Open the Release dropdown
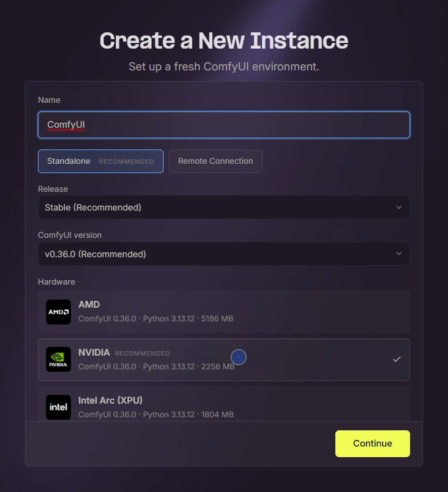Screen dimensions: 448x492 coord(224,207)
